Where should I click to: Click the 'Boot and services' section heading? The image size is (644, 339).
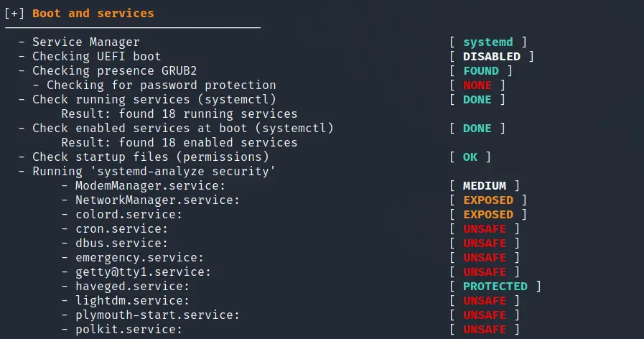click(93, 13)
